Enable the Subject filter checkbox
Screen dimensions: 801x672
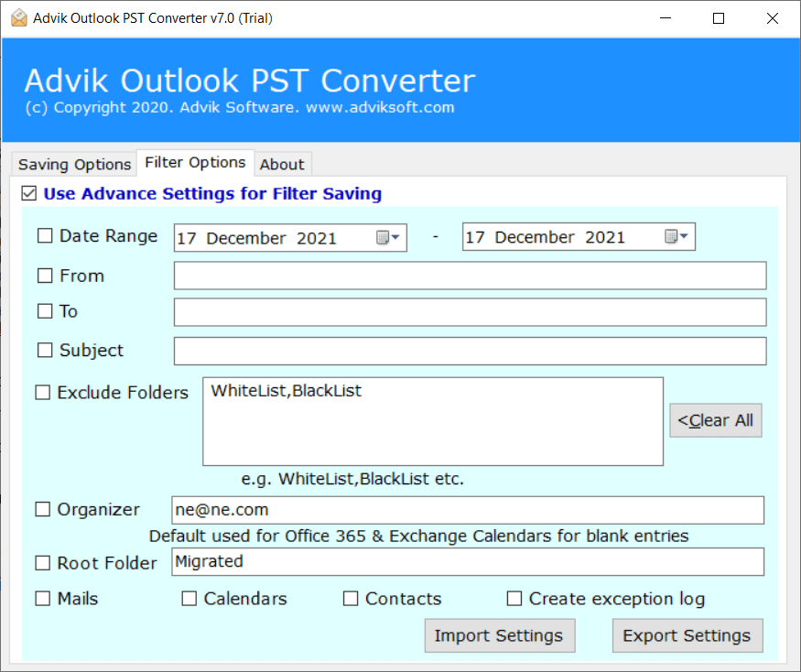click(45, 350)
